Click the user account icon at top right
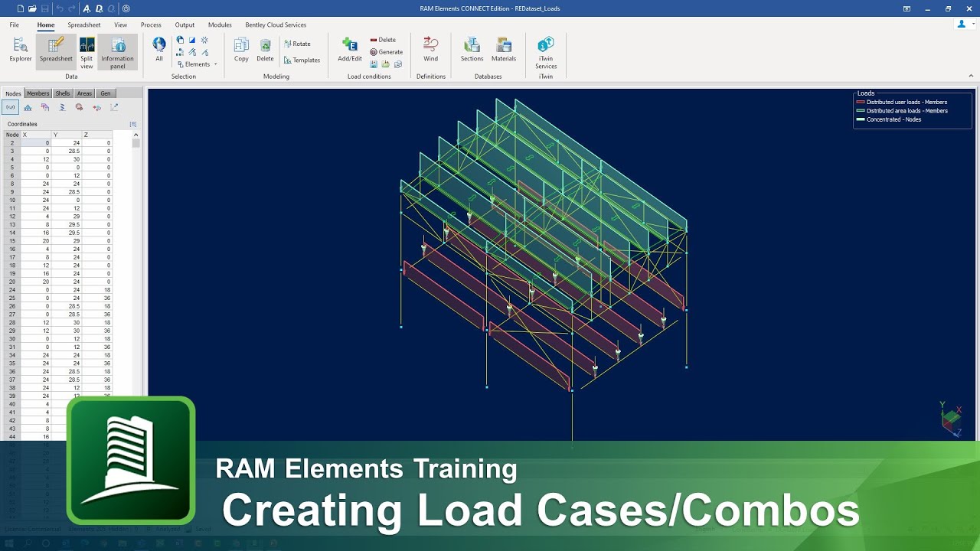This screenshot has width=980, height=551. (962, 24)
